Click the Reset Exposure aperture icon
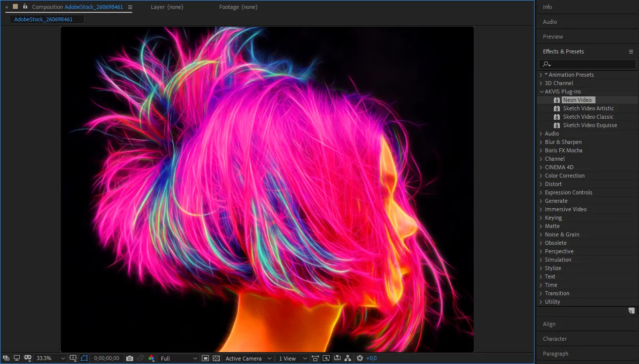 [x=360, y=358]
